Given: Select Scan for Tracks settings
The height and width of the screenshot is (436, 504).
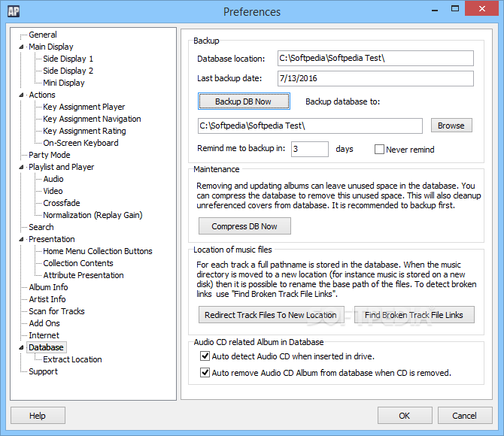Looking at the screenshot, I should tap(56, 311).
